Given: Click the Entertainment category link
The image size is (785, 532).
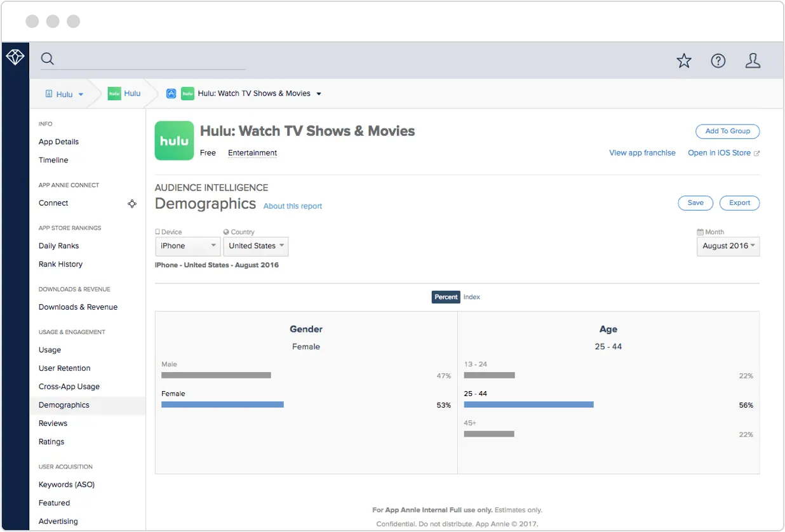Looking at the screenshot, I should click(253, 153).
